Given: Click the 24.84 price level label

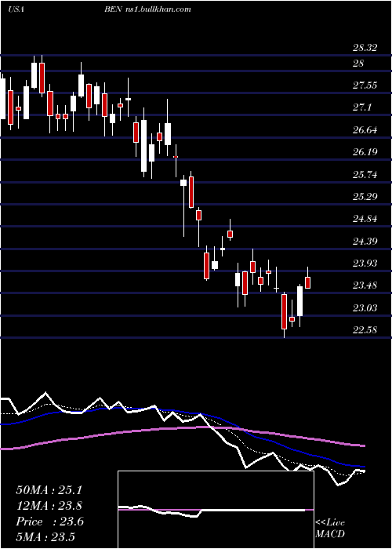Looking at the screenshot, I should (x=365, y=219).
